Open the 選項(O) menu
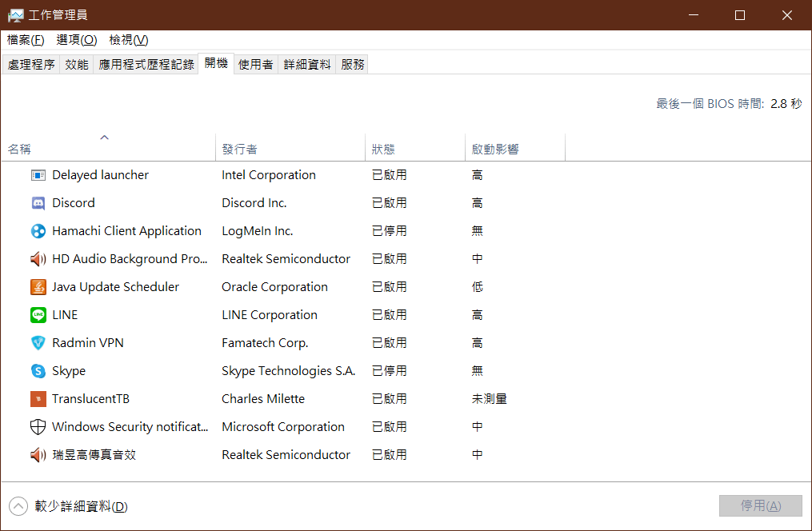Viewport: 812px width, 531px height. (x=77, y=40)
